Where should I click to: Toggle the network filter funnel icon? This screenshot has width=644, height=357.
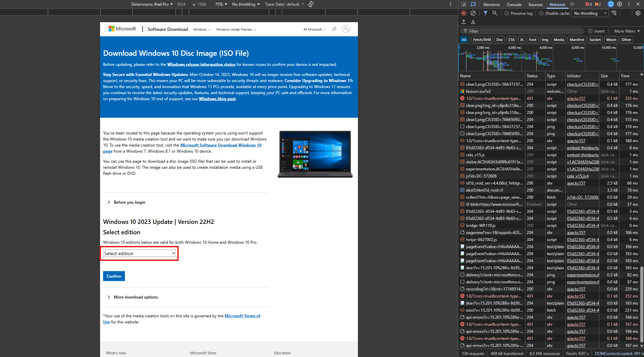(485, 13)
